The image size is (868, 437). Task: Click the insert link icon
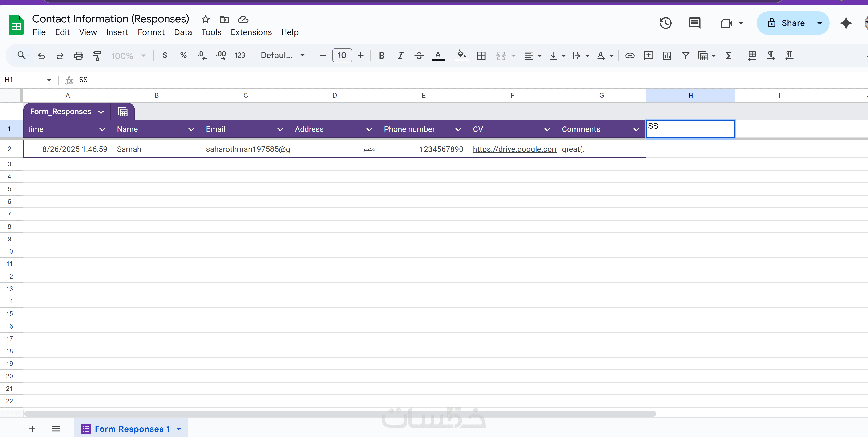click(630, 56)
